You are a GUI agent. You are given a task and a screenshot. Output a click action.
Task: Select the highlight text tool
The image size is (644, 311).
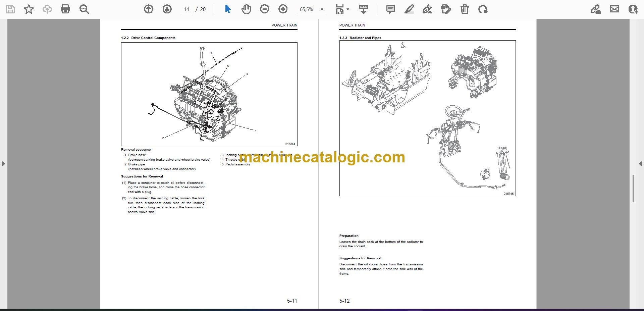tap(409, 9)
